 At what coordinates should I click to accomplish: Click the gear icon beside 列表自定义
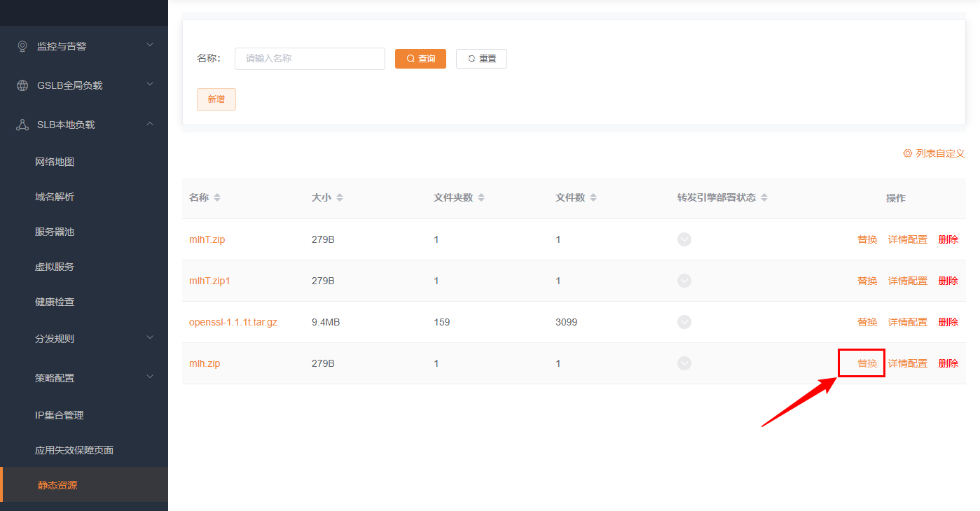point(908,153)
